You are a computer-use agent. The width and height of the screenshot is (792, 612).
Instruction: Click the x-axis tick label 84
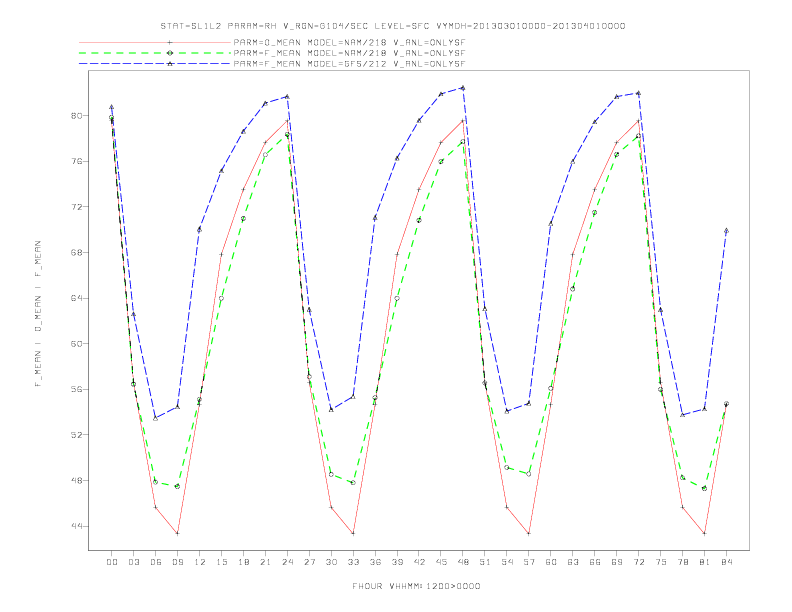coord(726,562)
